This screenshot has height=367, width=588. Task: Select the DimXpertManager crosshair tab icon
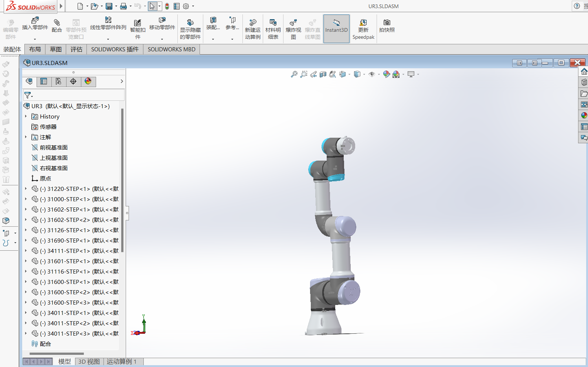(x=73, y=81)
